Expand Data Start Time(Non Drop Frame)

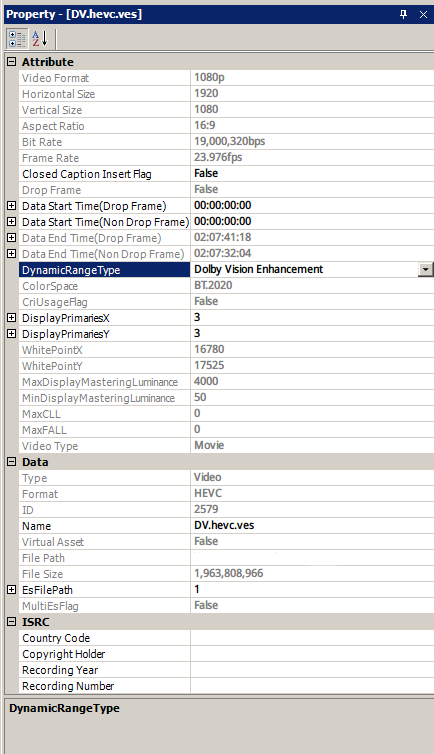(x=12, y=222)
